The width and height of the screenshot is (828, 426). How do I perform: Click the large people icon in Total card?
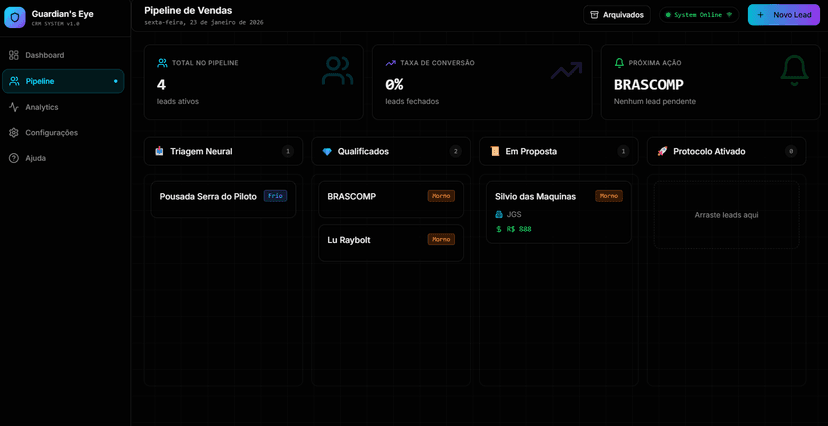click(337, 71)
